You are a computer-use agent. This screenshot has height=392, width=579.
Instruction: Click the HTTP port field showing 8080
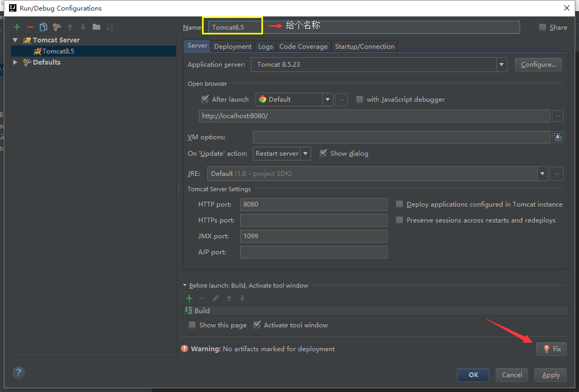click(313, 204)
